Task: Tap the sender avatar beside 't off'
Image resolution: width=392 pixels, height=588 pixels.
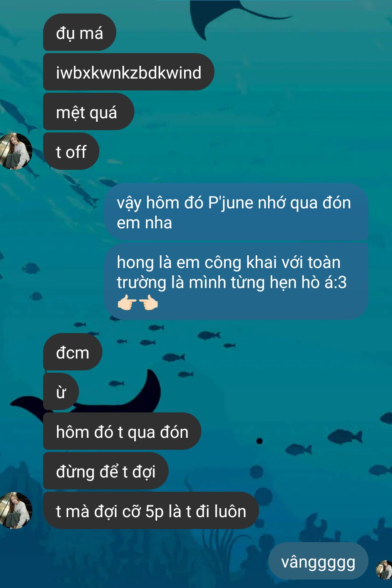Action: 15,151
